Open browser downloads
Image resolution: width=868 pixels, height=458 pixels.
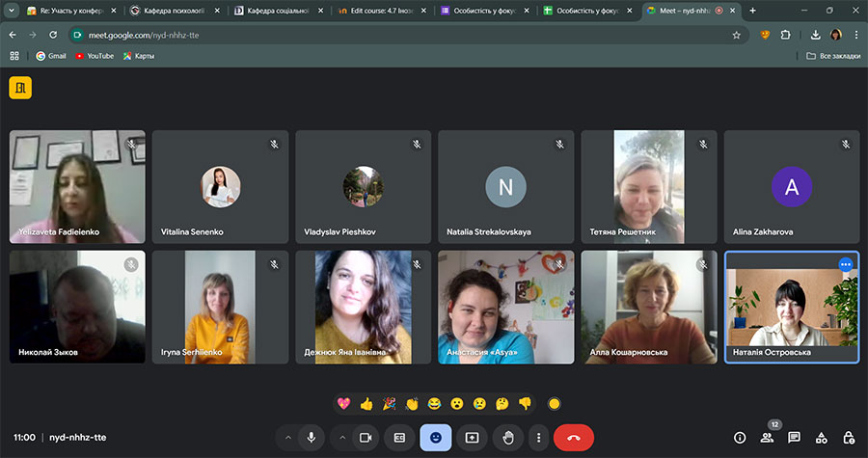coord(815,35)
